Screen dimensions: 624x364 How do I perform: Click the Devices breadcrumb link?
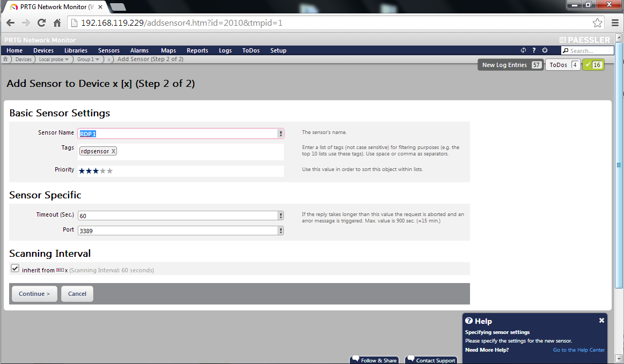point(24,60)
